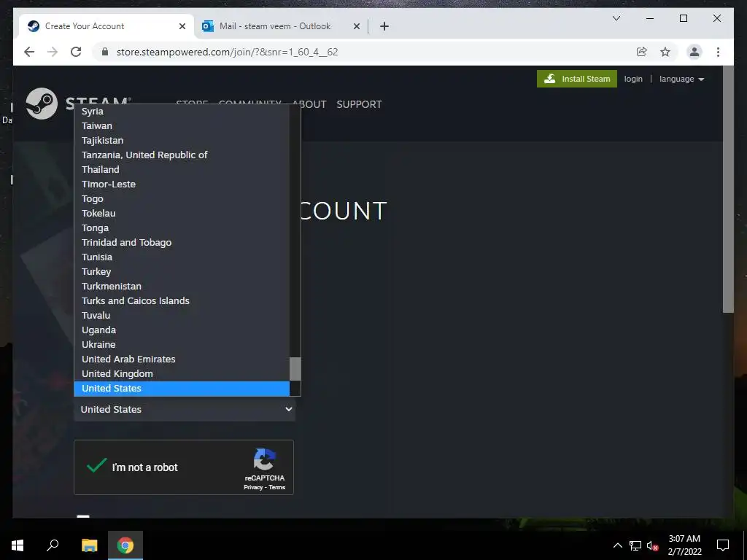Open the notification center icon
The image size is (747, 560).
click(x=723, y=545)
